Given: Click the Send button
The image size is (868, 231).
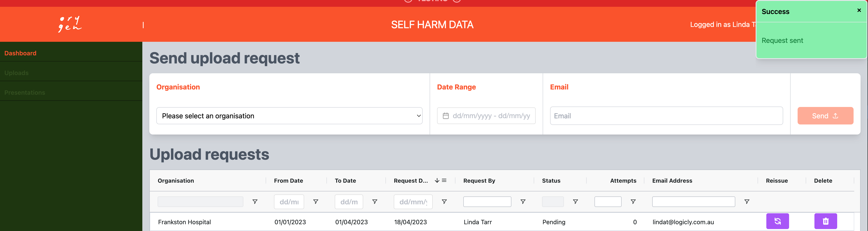Looking at the screenshot, I should coord(825,116).
